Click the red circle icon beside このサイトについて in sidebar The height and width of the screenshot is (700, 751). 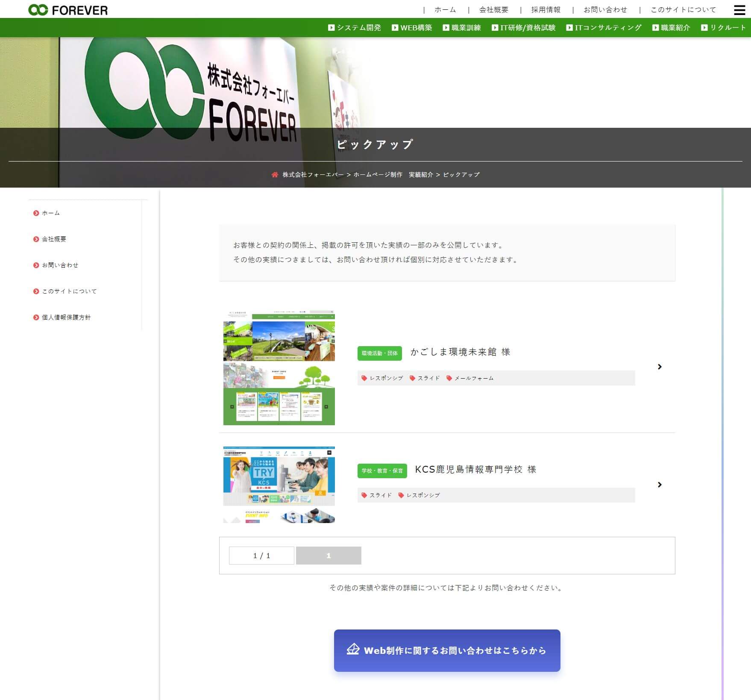pyautogui.click(x=36, y=291)
